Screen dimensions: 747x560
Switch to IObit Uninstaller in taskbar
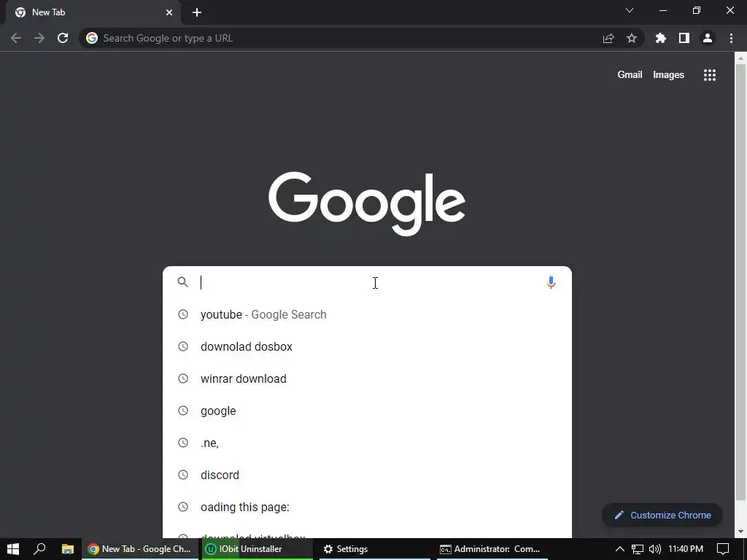click(x=258, y=549)
